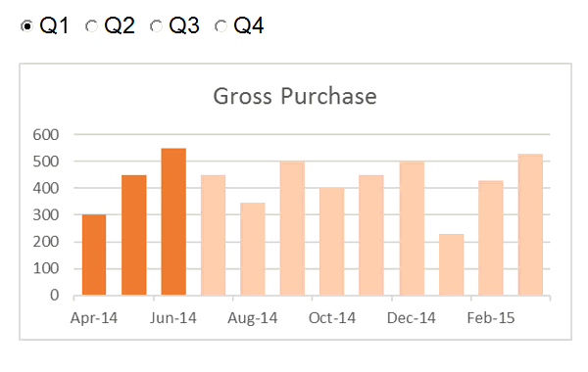This screenshot has height=372, width=588.
Task: Select the Feb-15 bar
Action: tap(491, 238)
